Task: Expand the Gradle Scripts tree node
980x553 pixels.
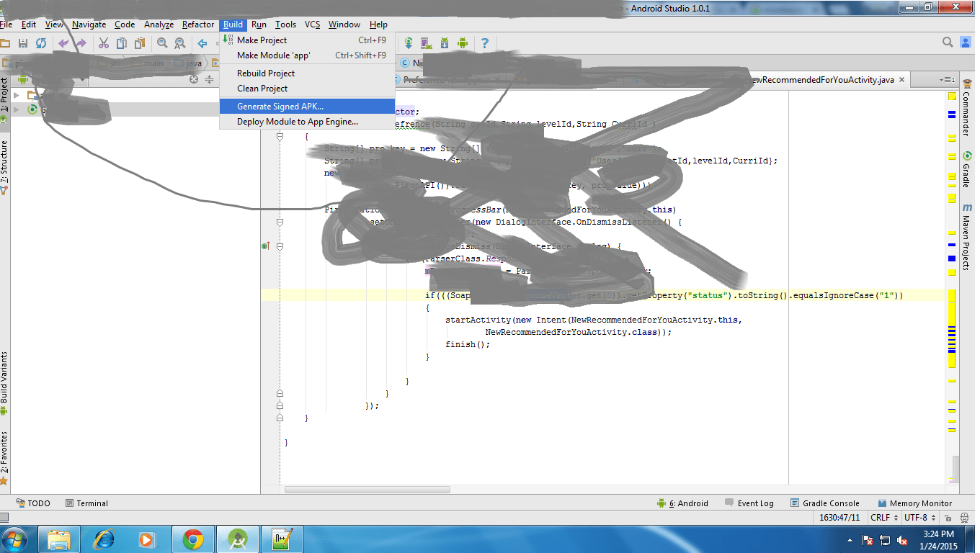Action: (x=17, y=109)
